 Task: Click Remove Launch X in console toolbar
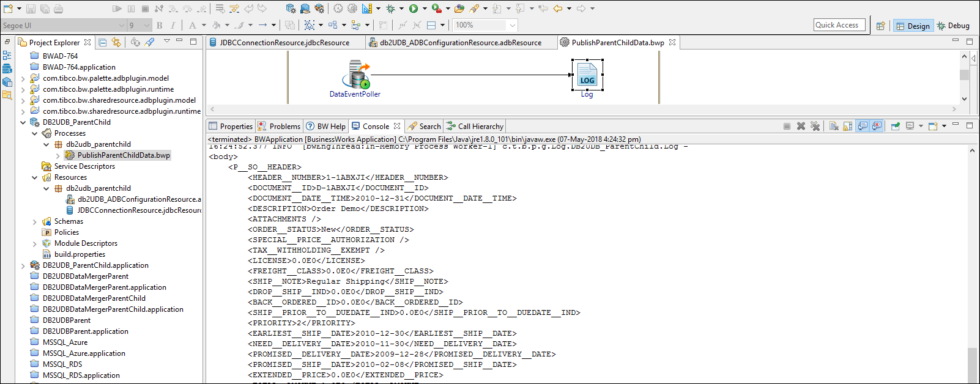(801, 126)
